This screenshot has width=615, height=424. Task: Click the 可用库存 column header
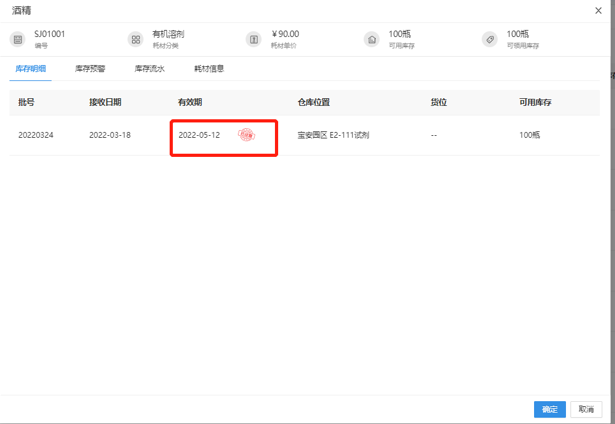click(x=535, y=102)
